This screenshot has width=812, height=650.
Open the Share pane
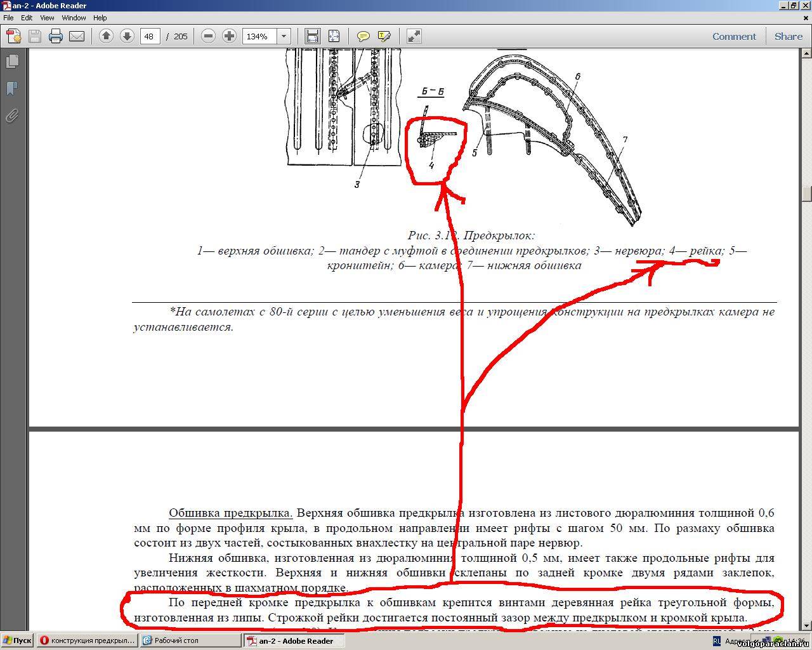(x=789, y=36)
